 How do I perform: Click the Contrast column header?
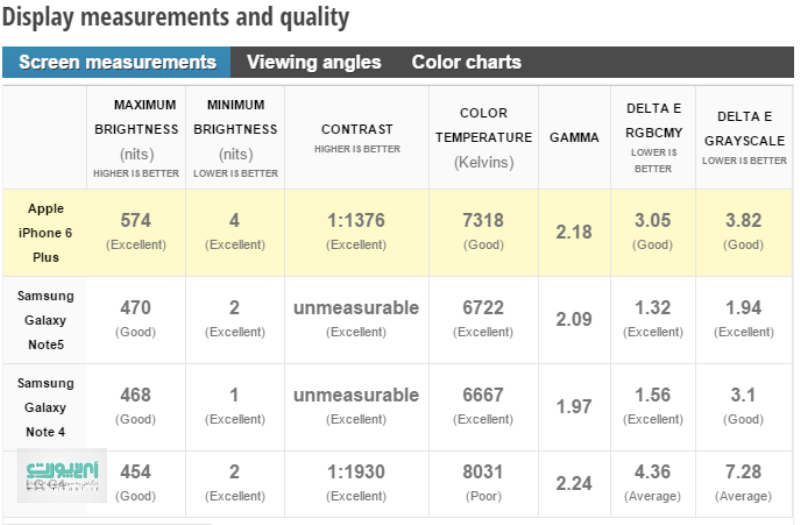[357, 138]
